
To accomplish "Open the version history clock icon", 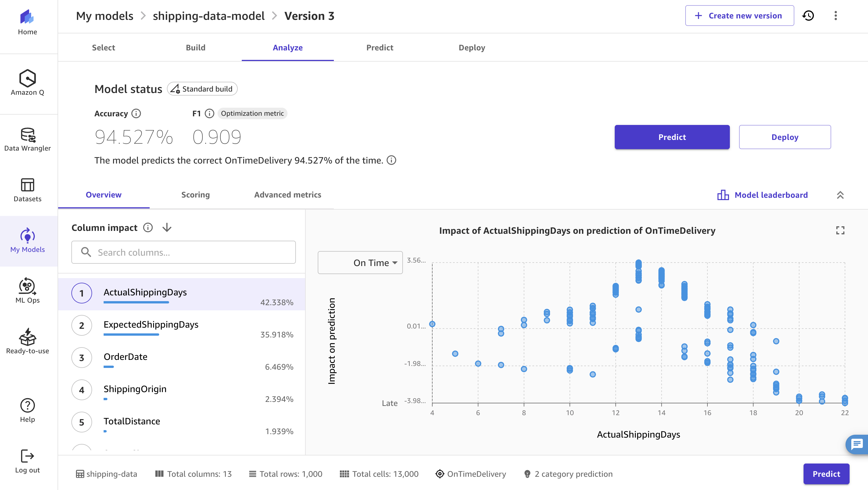I will (809, 16).
